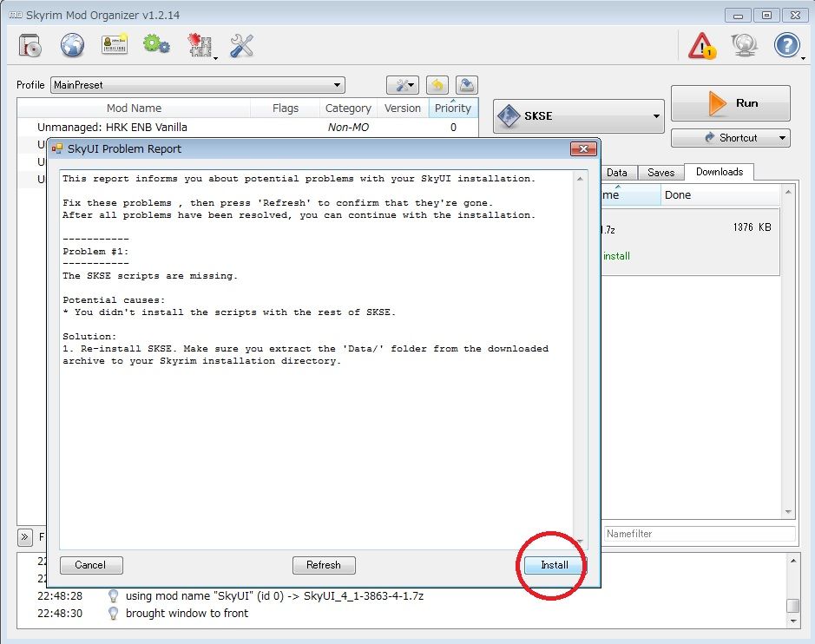
Task: Click the Priority value 0 cell
Action: 453,128
